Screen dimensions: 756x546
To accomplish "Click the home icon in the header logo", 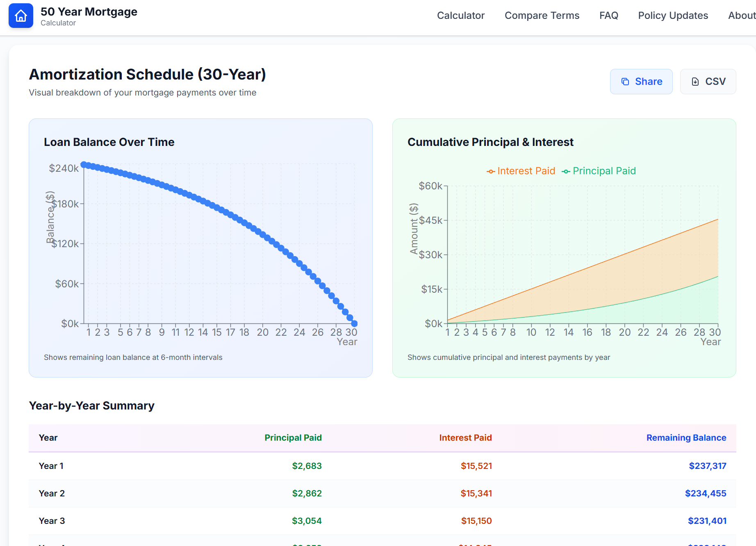I will click(20, 15).
